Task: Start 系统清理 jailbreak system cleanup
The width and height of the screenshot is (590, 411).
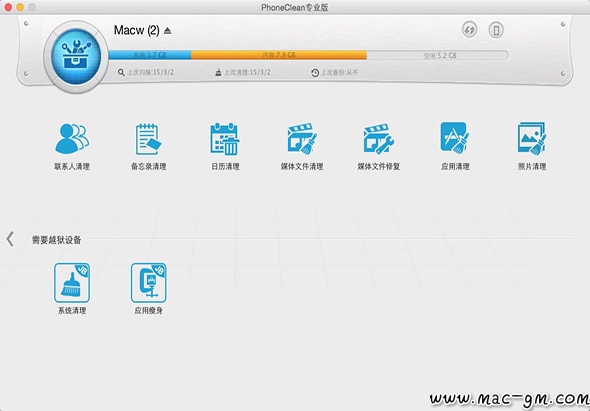Action: [x=72, y=288]
